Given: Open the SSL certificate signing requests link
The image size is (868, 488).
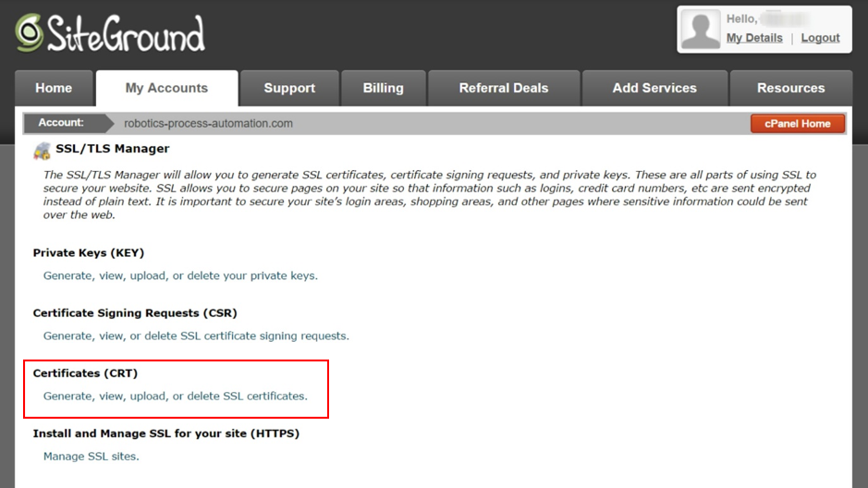Looking at the screenshot, I should tap(196, 335).
